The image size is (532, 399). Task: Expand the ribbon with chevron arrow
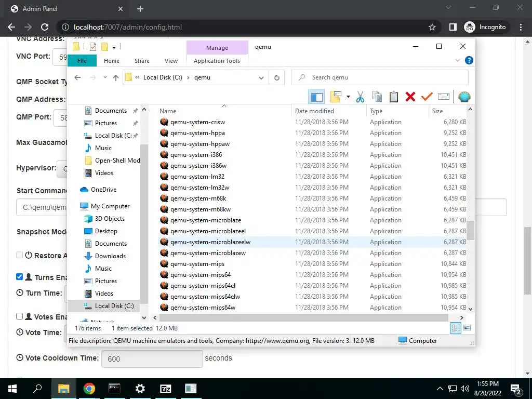pos(457,60)
